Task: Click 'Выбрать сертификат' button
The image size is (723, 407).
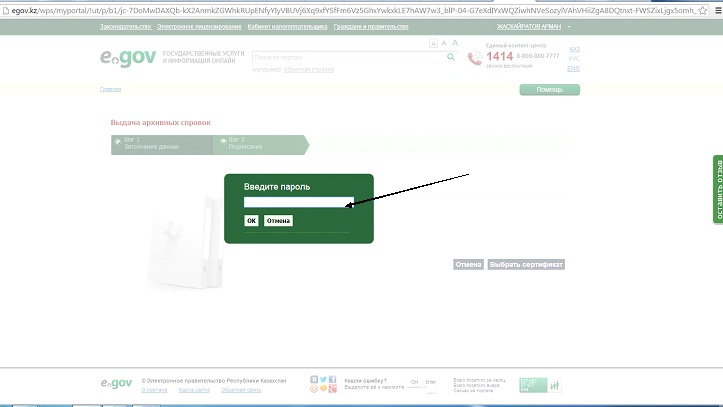Action: click(x=527, y=265)
